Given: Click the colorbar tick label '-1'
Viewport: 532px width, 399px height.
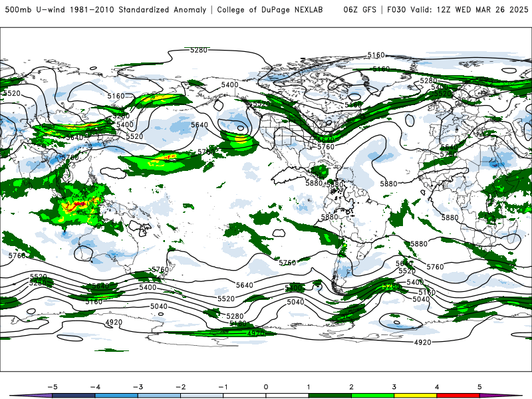Looking at the screenshot, I should click(x=223, y=387).
